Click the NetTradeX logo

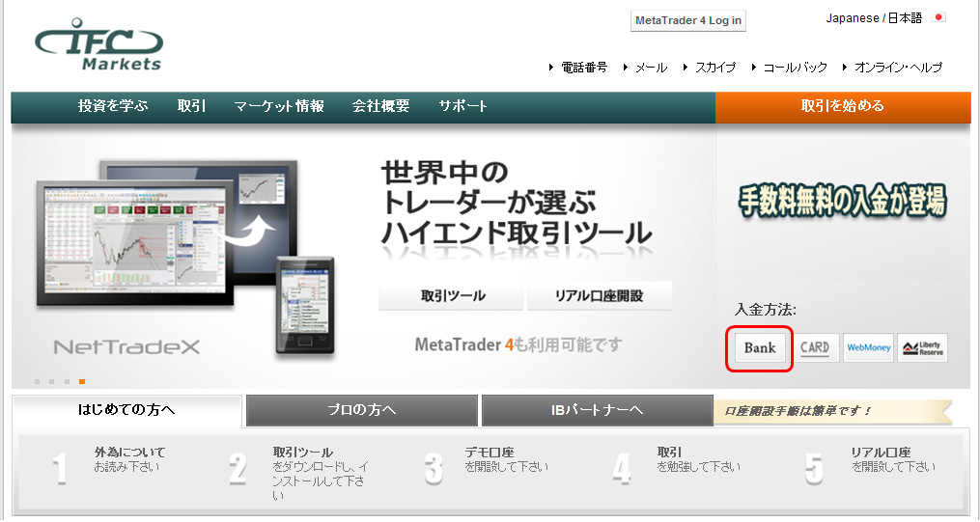pyautogui.click(x=126, y=347)
